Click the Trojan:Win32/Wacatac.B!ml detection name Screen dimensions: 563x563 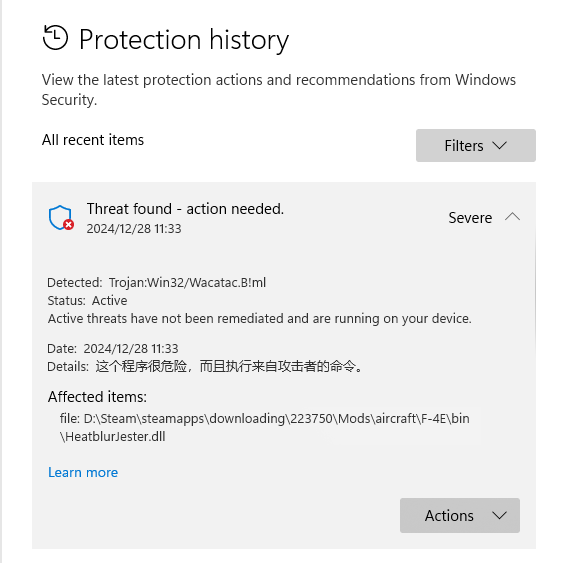coord(187,283)
